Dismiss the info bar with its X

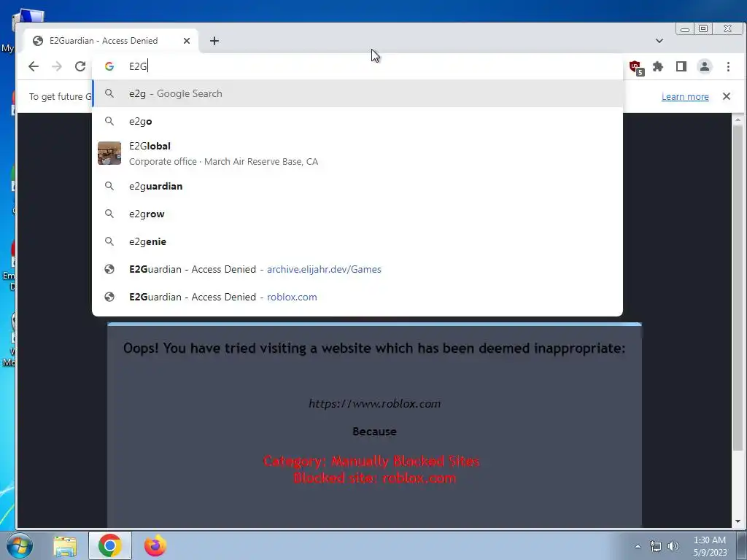(727, 96)
